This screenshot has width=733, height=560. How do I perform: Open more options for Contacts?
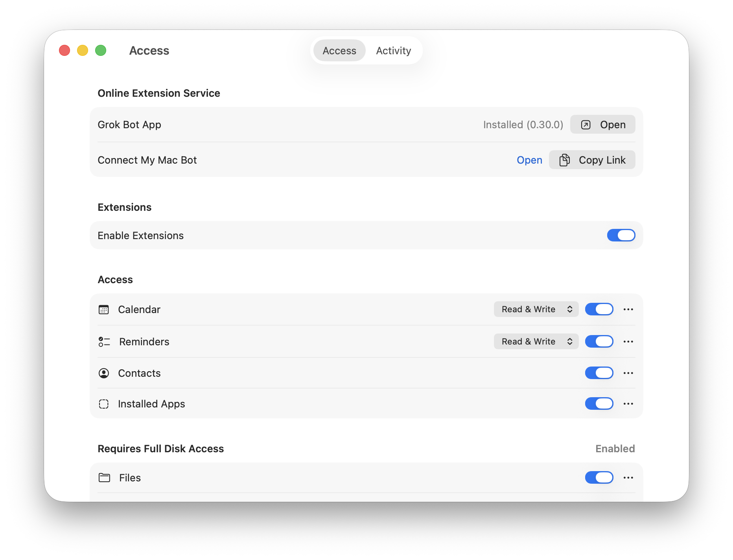[x=628, y=373]
